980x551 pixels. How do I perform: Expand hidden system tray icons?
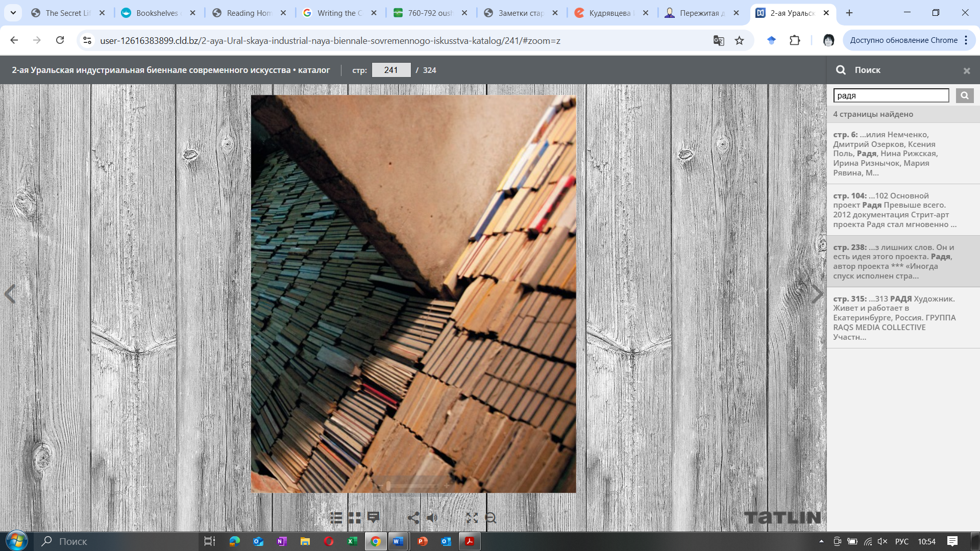(x=821, y=541)
